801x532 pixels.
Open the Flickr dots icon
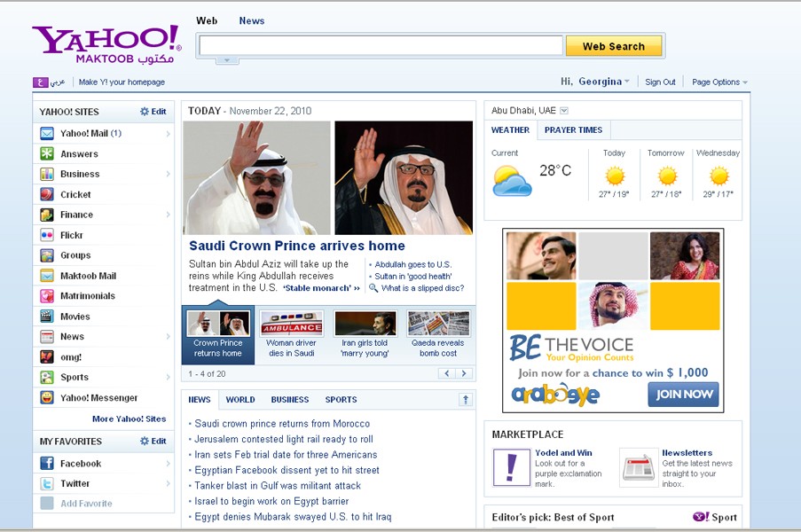(x=47, y=235)
